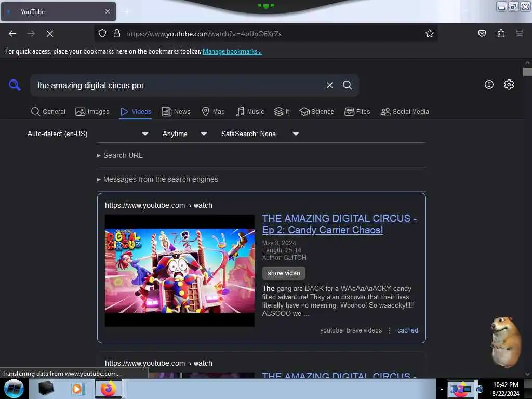Image resolution: width=532 pixels, height=399 pixels.
Task: Switch to the General category
Action: 48,112
